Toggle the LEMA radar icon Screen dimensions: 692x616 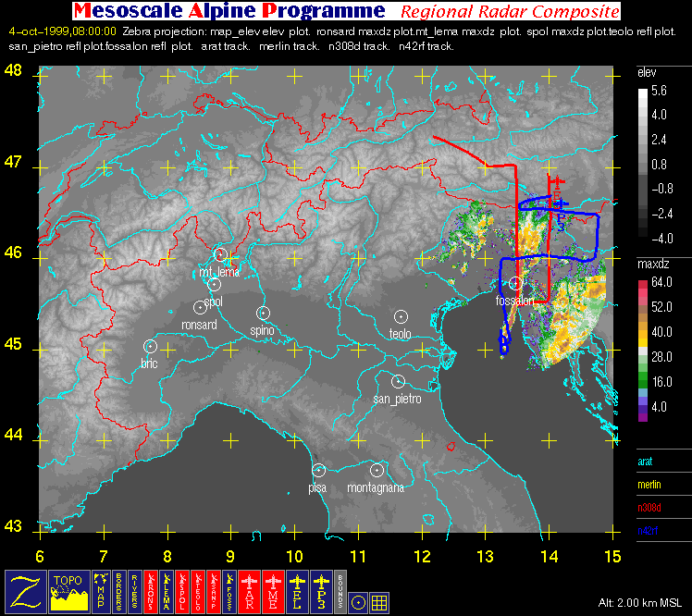pos(167,590)
